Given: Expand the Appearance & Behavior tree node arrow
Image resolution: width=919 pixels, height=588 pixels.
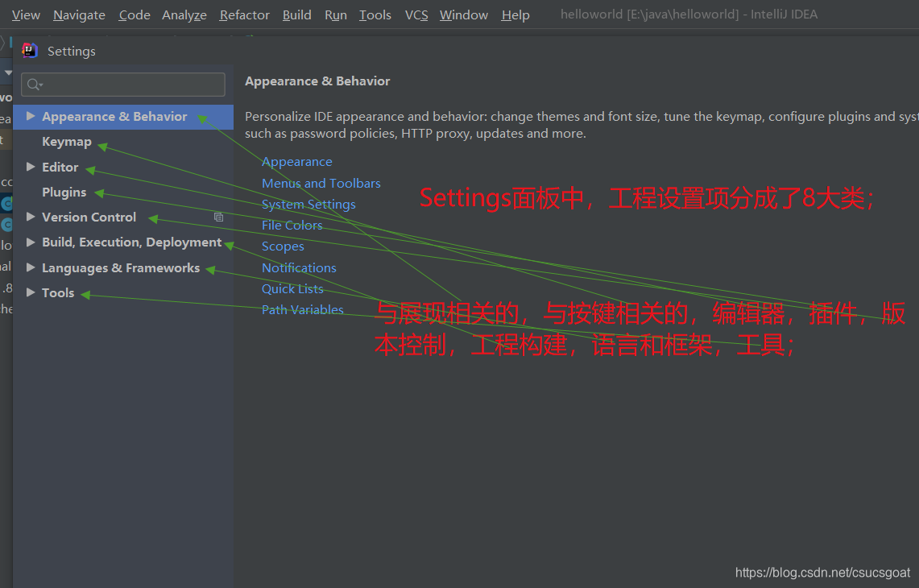Looking at the screenshot, I should (31, 116).
